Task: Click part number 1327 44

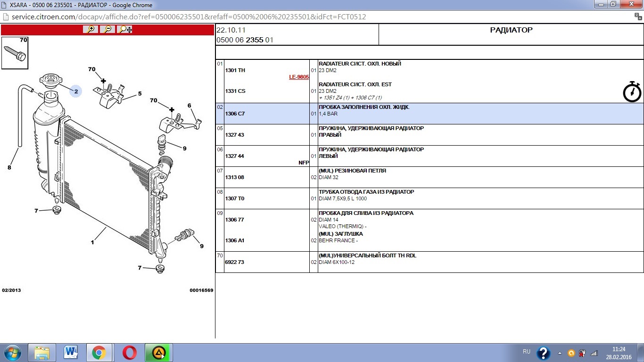Action: pyautogui.click(x=234, y=156)
